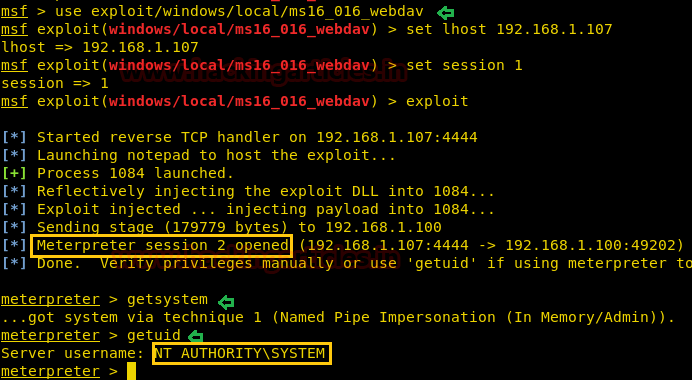Click the 'lhost => 192.168.1.107' output line
The width and height of the screenshot is (692, 380).
coord(100,48)
